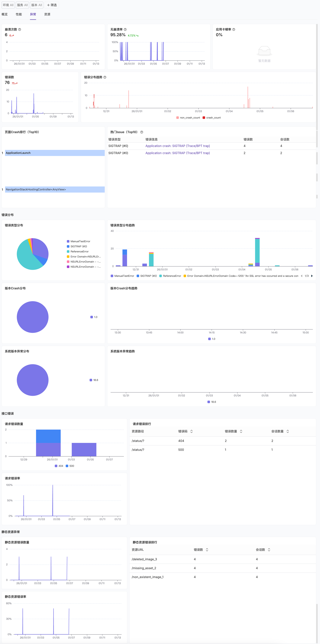
Task: Click help icon beside 应用卡顿率
Action: pyautogui.click(x=234, y=29)
